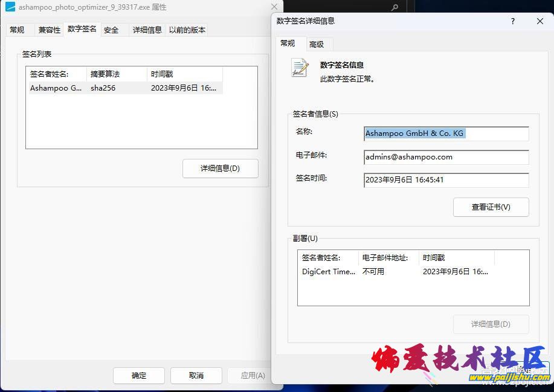Click 详细信息(D) button under the signature list
This screenshot has height=392, width=554.
(220, 169)
